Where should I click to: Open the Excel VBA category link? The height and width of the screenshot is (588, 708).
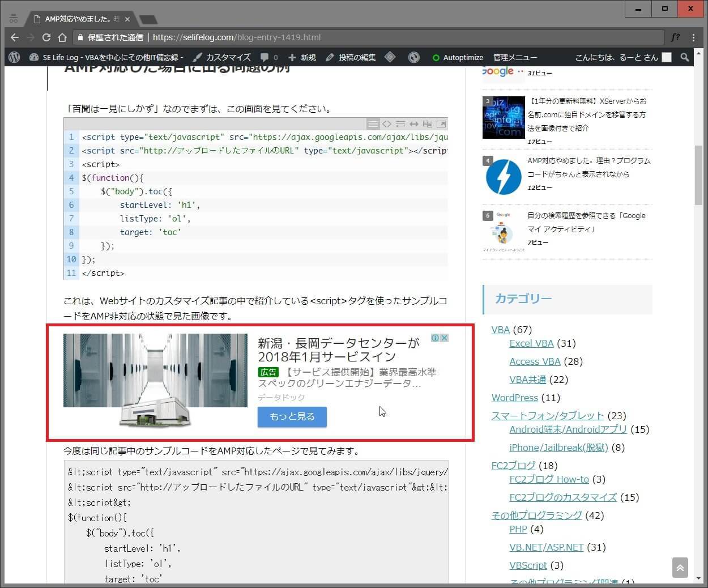click(531, 343)
